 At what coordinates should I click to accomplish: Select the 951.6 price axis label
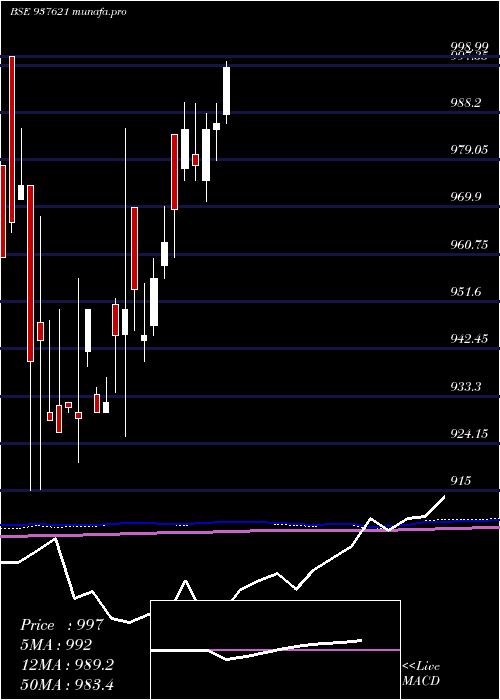[466, 292]
